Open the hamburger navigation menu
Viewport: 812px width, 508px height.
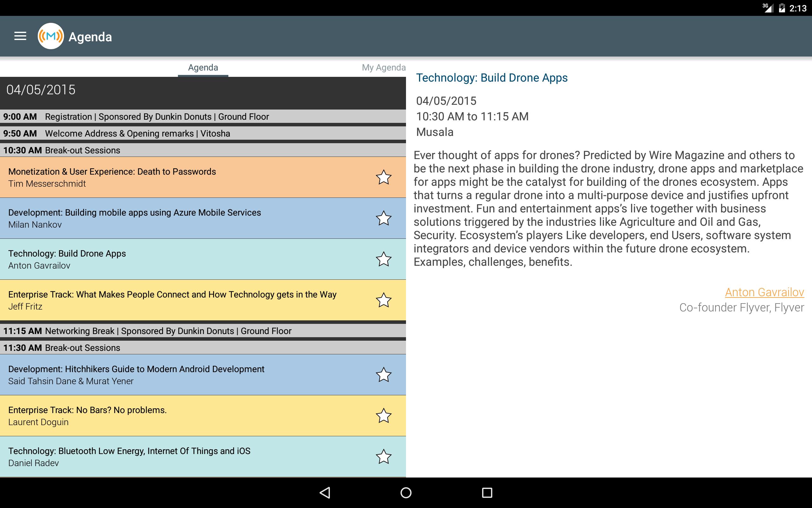(x=20, y=36)
